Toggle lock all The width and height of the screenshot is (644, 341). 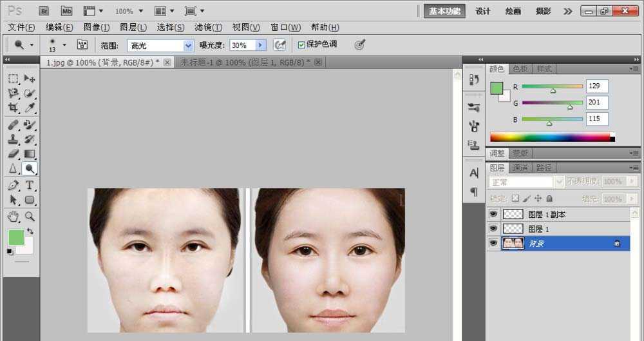click(549, 199)
